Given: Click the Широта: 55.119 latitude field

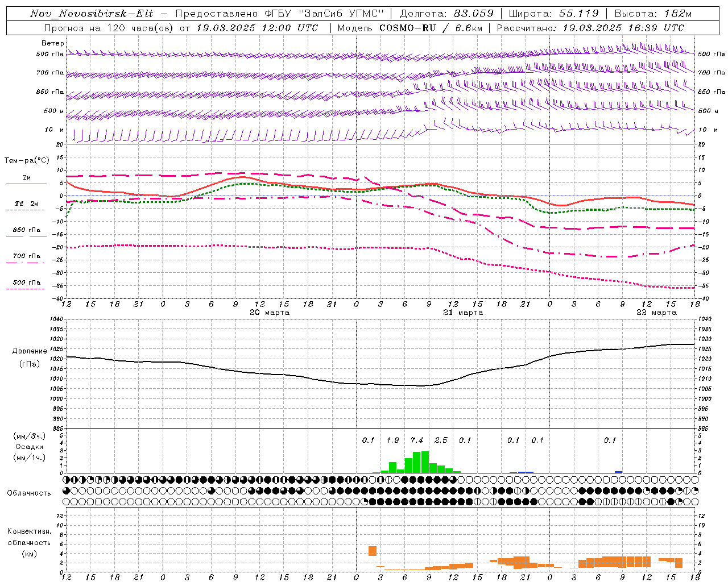Looking at the screenshot, I should pyautogui.click(x=553, y=14).
